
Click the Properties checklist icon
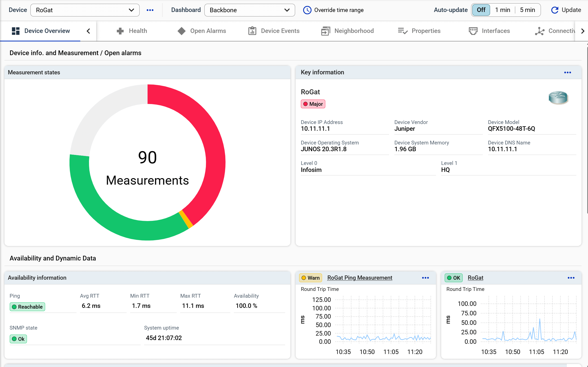(403, 31)
